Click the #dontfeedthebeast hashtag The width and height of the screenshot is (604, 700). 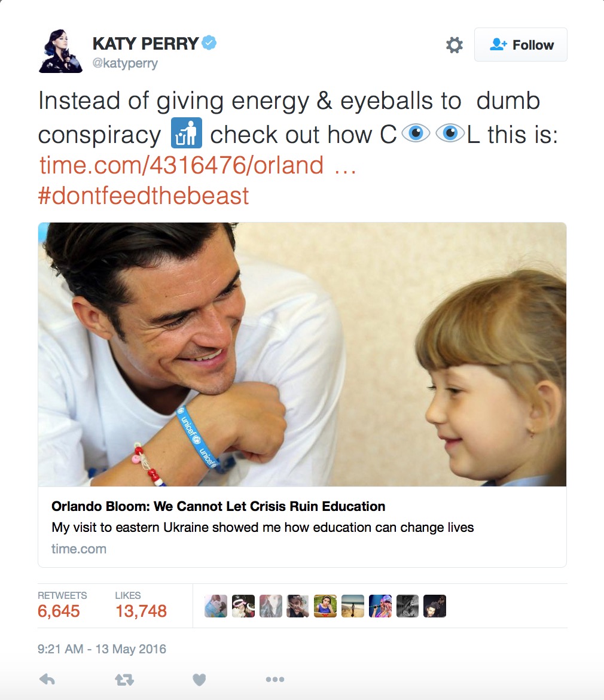coord(144,196)
